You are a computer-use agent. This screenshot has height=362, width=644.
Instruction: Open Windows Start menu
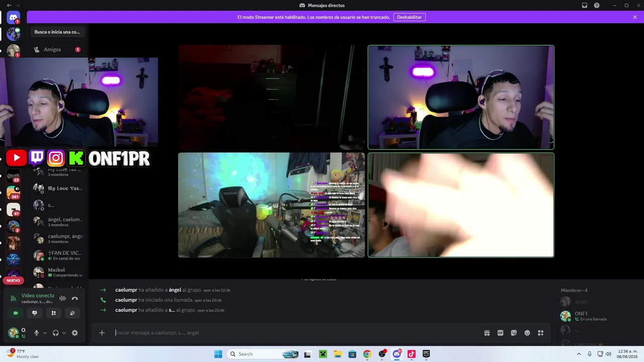click(218, 354)
